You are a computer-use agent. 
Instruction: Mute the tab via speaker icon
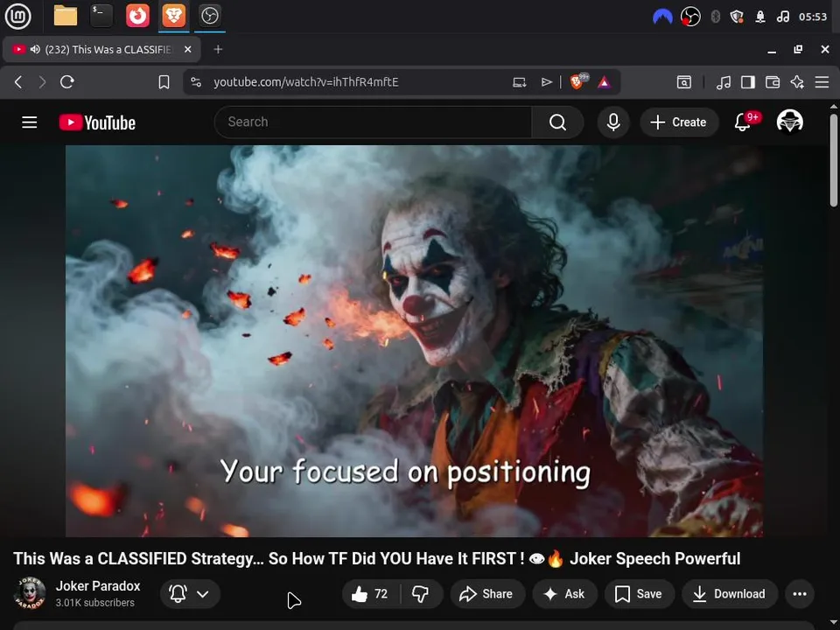click(35, 49)
